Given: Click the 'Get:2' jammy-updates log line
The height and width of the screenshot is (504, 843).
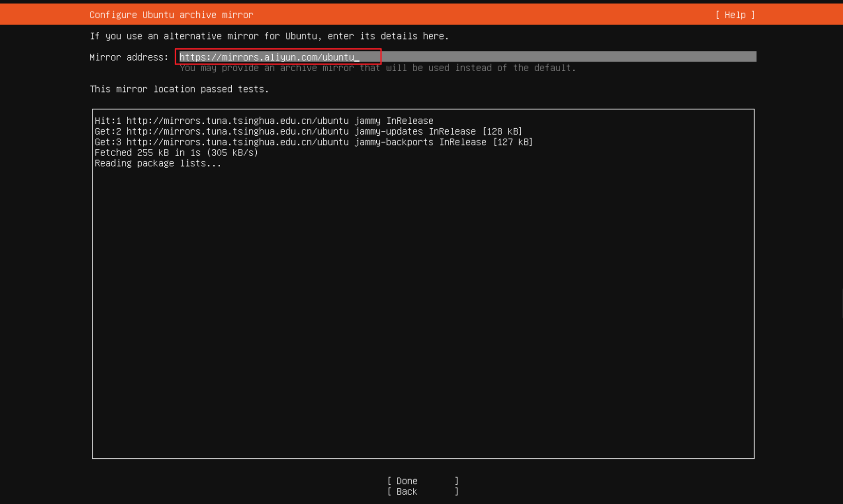Looking at the screenshot, I should coord(308,131).
